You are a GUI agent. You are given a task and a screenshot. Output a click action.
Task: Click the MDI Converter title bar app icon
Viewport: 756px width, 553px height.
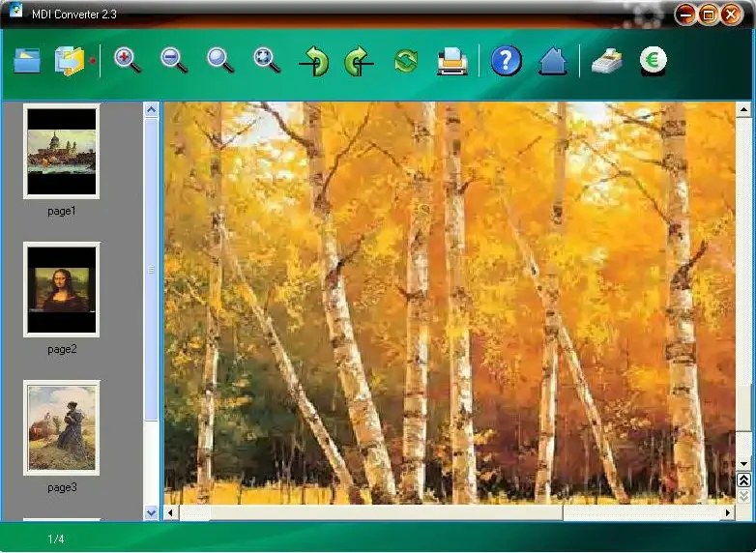[x=15, y=10]
